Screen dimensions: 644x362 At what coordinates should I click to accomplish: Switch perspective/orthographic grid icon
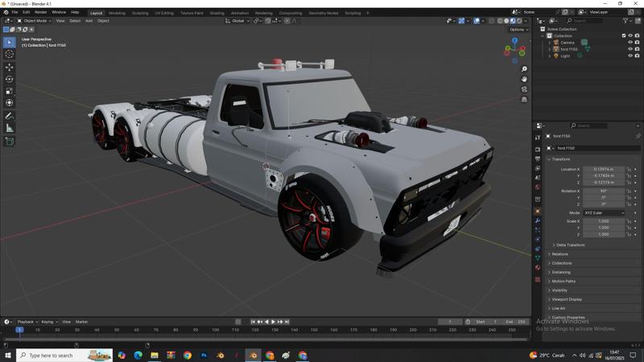click(x=524, y=100)
